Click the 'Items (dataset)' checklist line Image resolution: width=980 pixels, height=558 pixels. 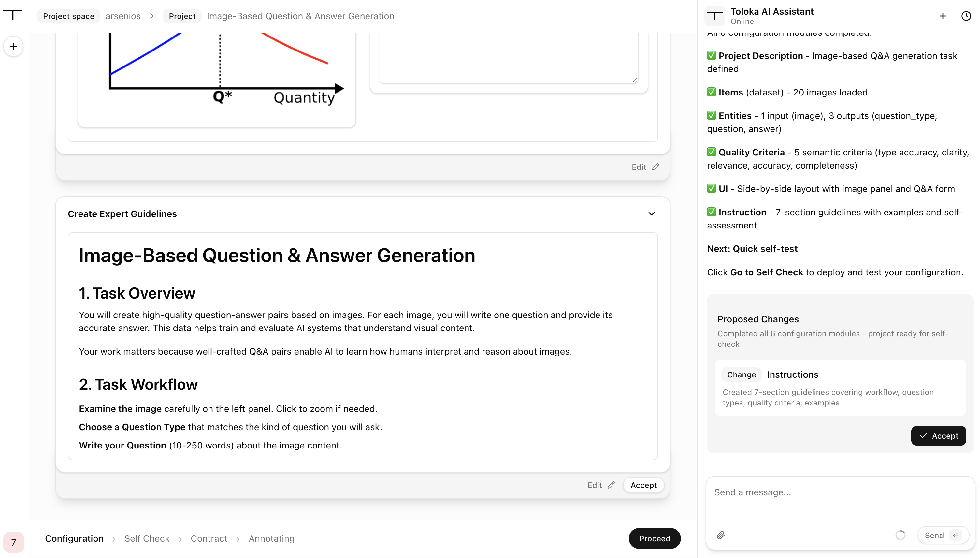pos(787,92)
